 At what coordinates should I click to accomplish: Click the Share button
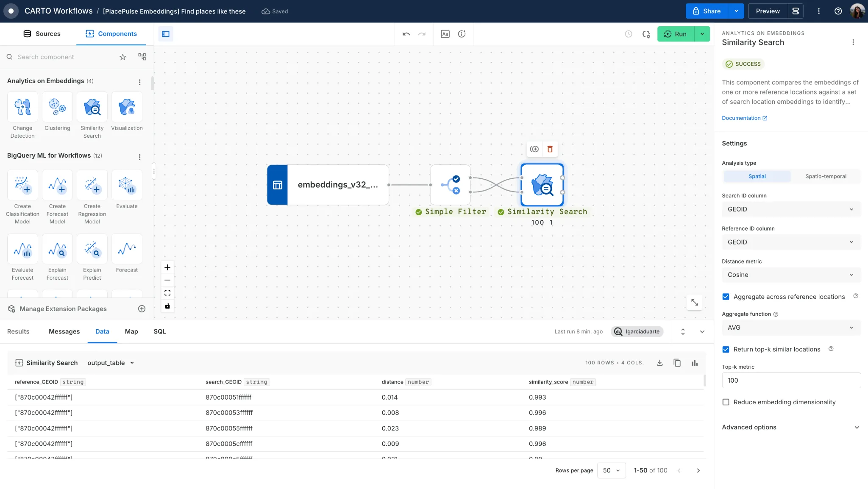click(707, 11)
